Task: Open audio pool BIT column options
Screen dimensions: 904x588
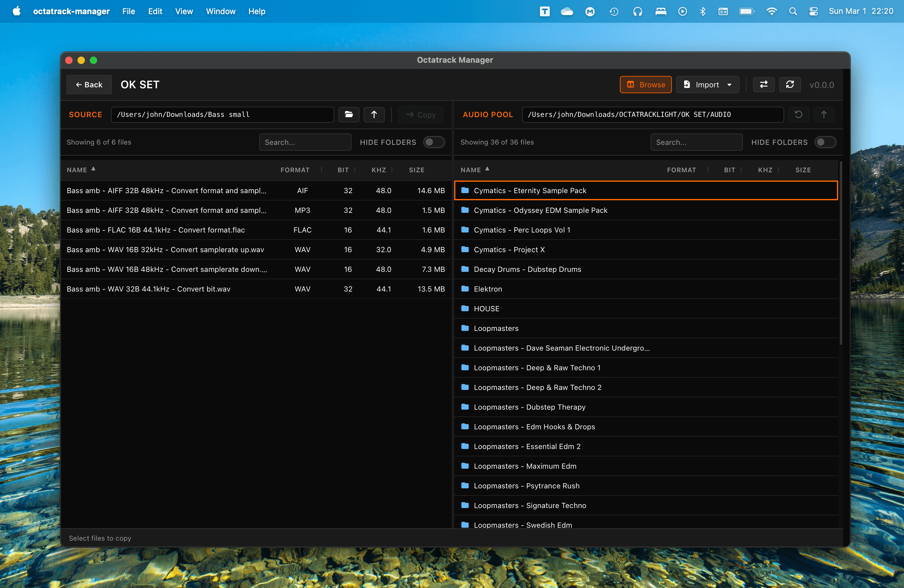Action: pyautogui.click(x=741, y=170)
